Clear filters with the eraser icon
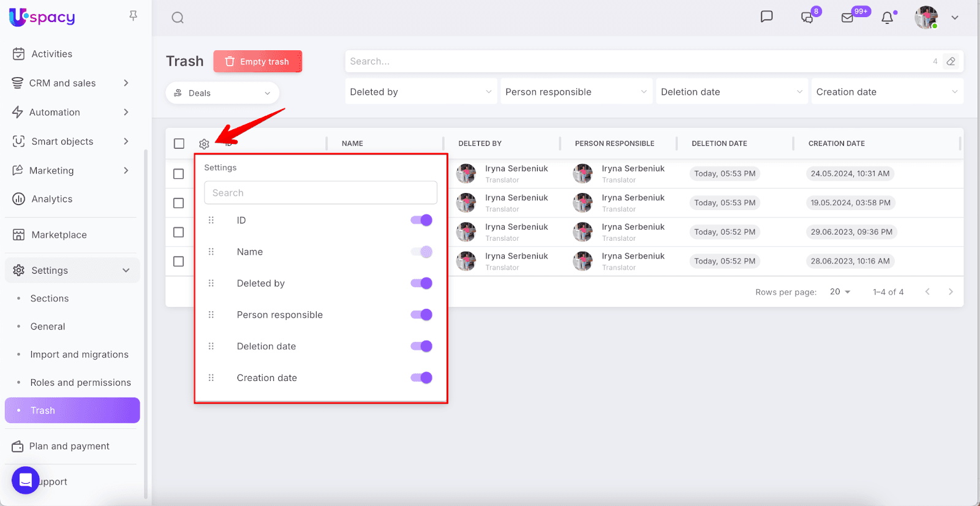This screenshot has height=506, width=980. 951,61
